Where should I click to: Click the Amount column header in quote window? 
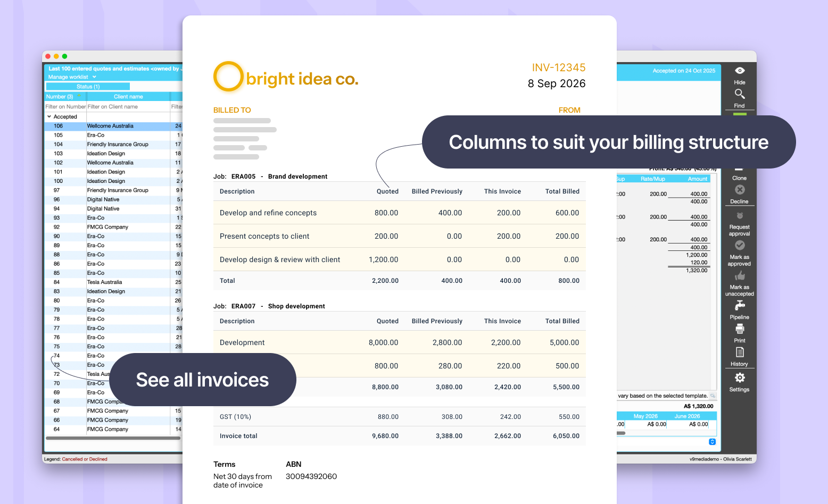point(698,179)
